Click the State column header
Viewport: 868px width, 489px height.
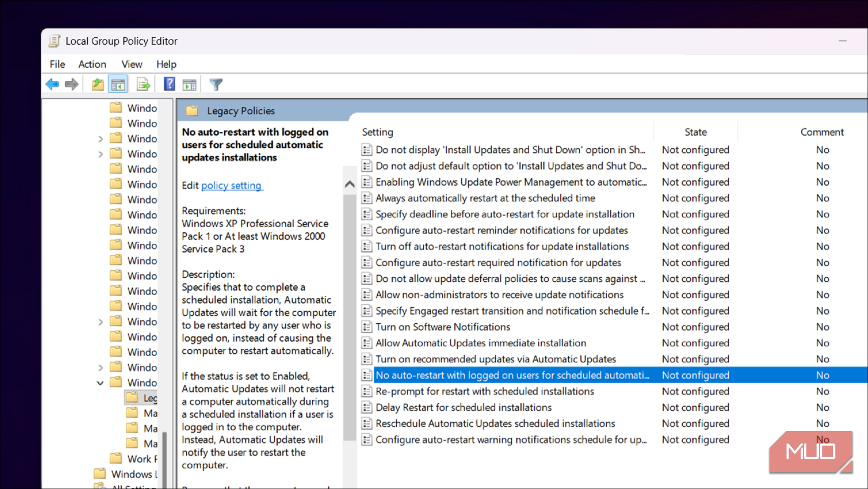click(x=695, y=132)
